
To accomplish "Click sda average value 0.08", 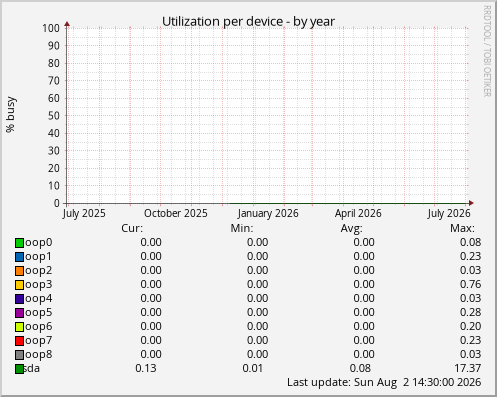I will pyautogui.click(x=360, y=368).
